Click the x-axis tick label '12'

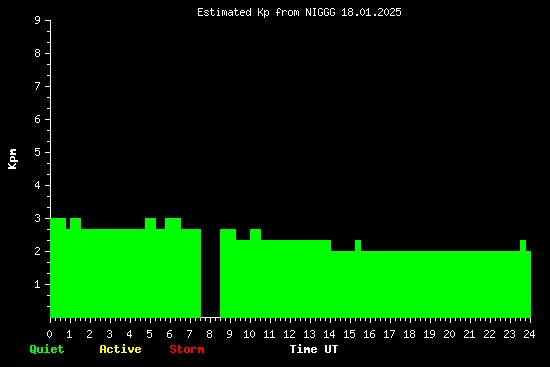click(x=289, y=334)
